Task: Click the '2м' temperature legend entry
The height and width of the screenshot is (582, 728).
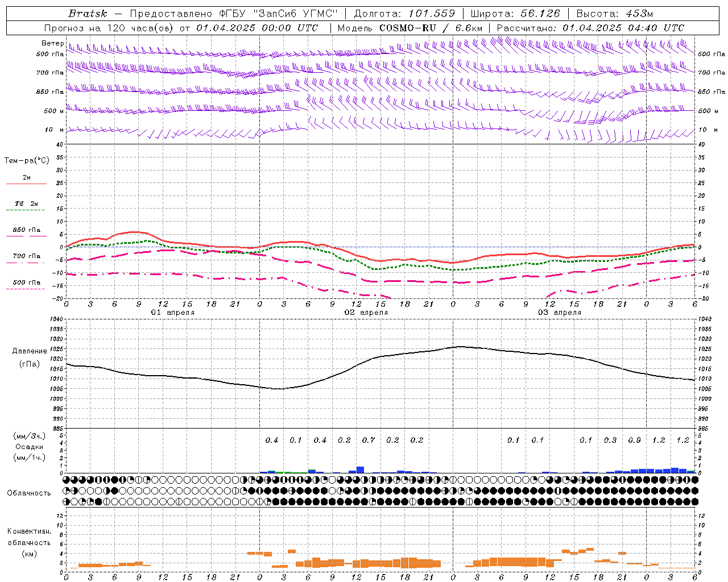Action: click(x=27, y=177)
